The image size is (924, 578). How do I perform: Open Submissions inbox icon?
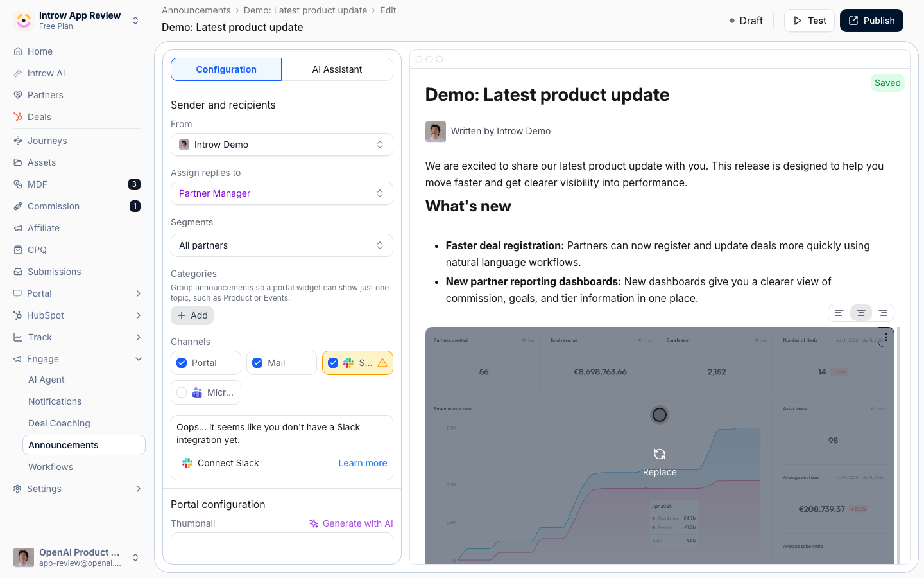click(18, 272)
